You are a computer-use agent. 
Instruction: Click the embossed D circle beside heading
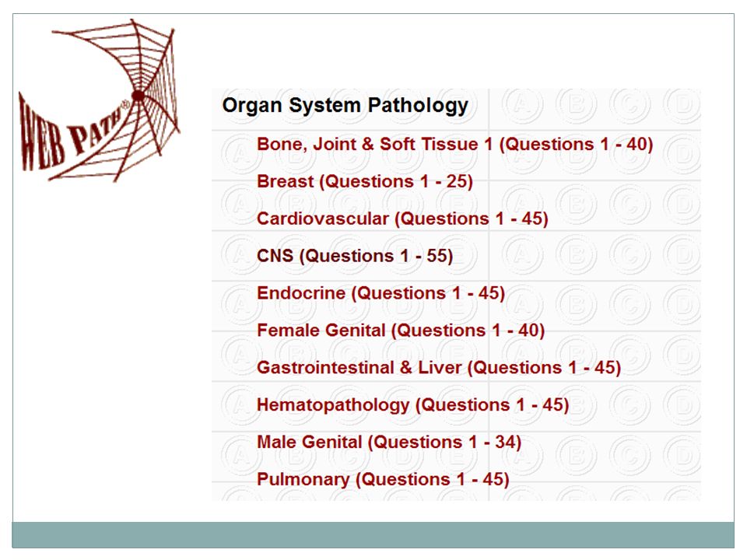683,105
